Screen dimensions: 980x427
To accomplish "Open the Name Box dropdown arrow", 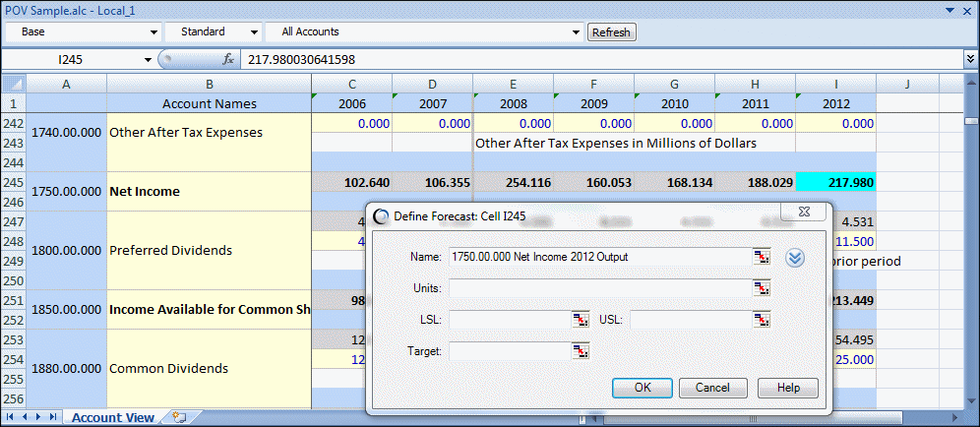I will 149,60.
